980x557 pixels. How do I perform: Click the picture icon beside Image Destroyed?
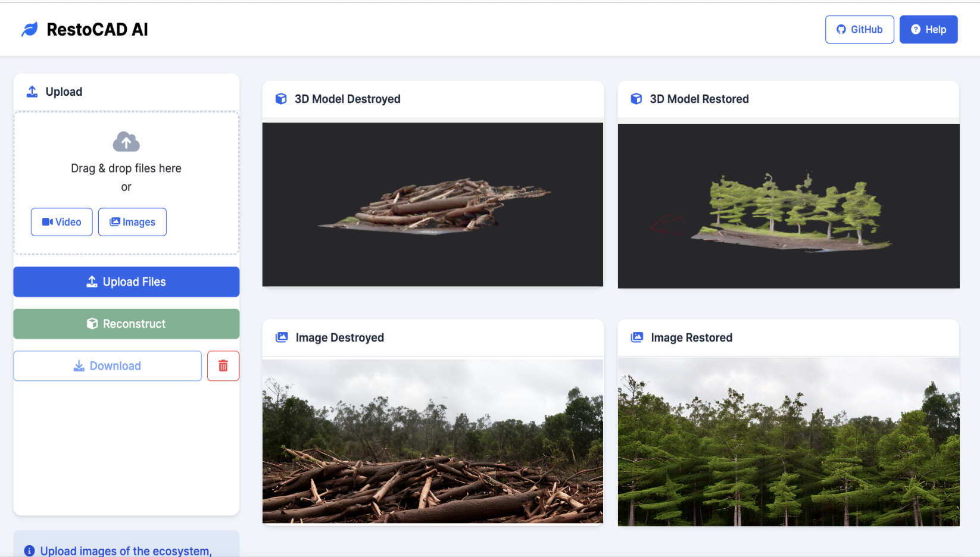pyautogui.click(x=282, y=337)
